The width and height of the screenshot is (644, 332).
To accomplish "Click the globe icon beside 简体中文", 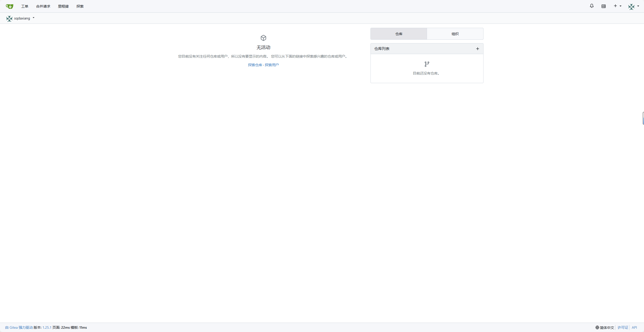I will [597, 327].
